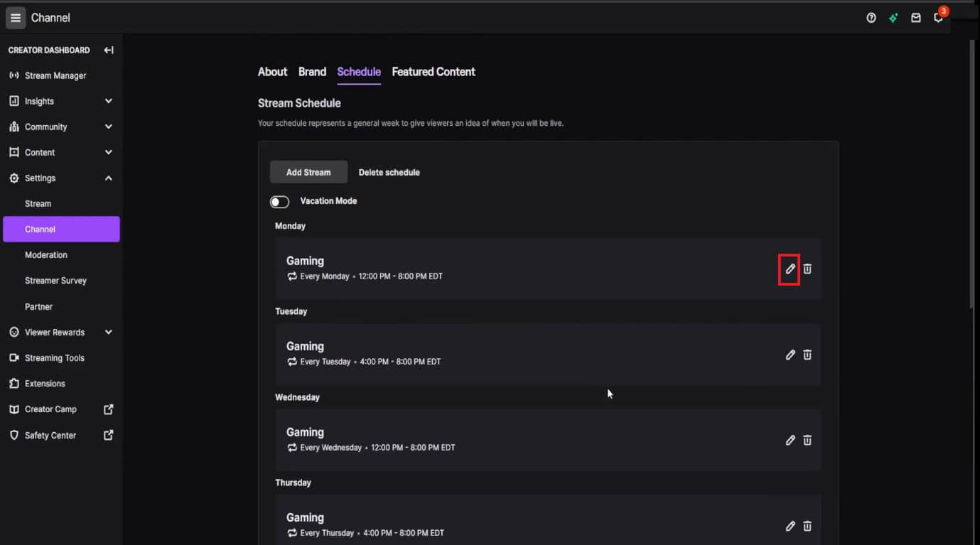980x545 pixels.
Task: Click Delete schedule
Action: pos(389,172)
